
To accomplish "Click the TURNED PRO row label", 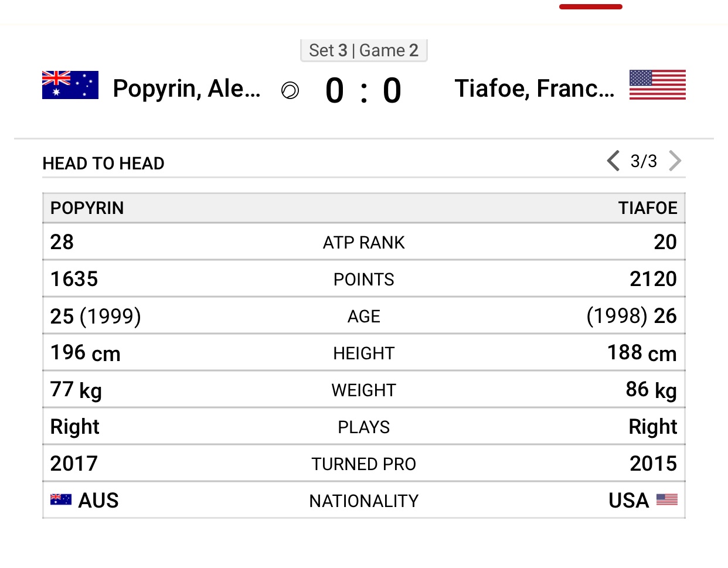I will (363, 464).
